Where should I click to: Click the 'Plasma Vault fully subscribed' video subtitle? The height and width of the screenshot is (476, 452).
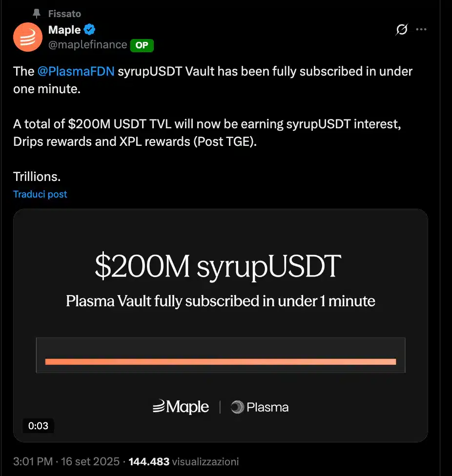(220, 301)
